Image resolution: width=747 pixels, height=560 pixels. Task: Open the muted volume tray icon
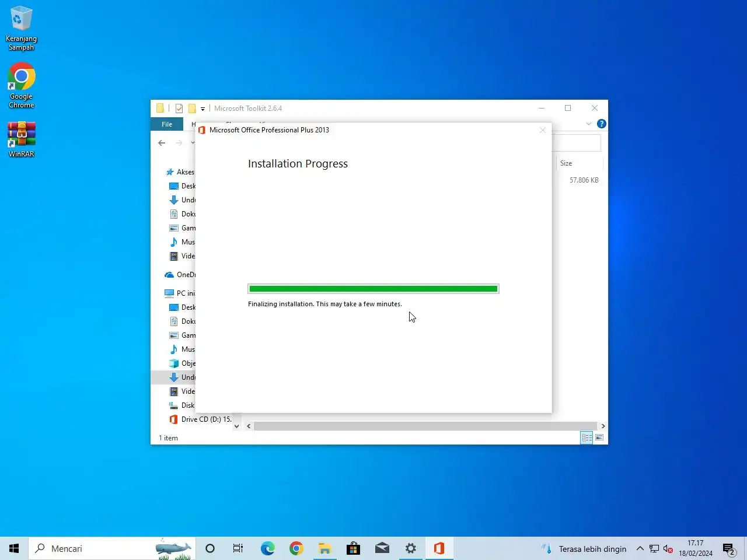[x=668, y=548]
